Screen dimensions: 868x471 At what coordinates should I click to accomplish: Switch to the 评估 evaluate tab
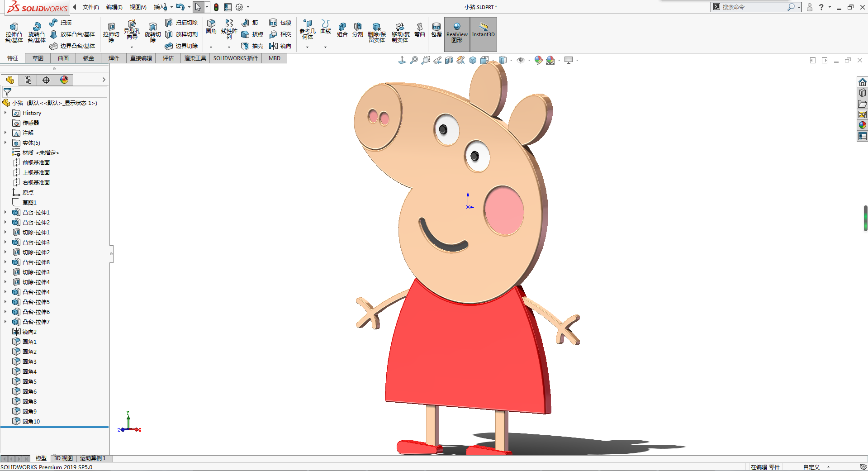(168, 58)
